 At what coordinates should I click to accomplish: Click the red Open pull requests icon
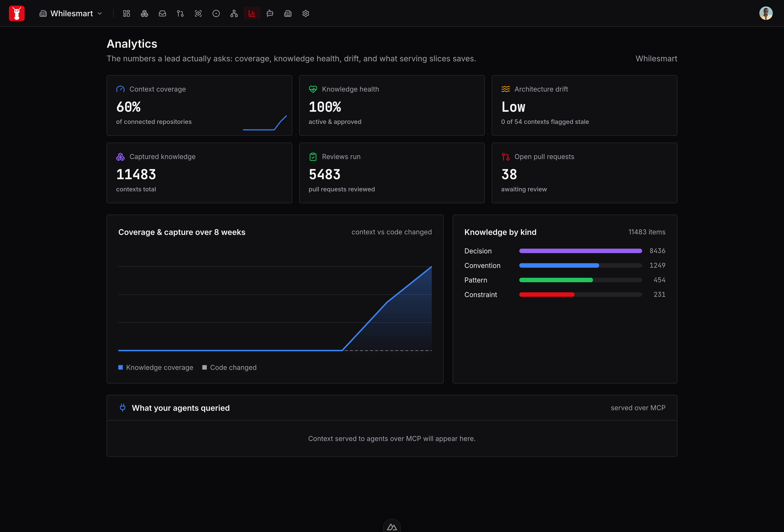click(x=505, y=157)
